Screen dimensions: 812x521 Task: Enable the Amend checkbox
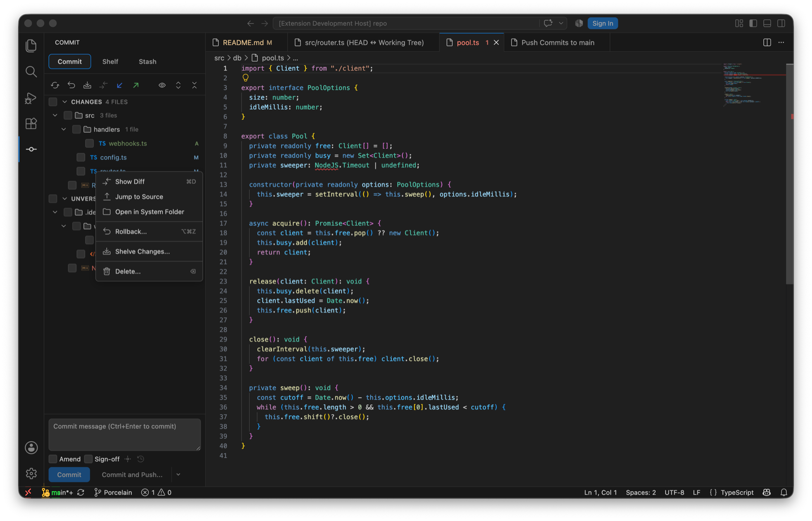(53, 459)
